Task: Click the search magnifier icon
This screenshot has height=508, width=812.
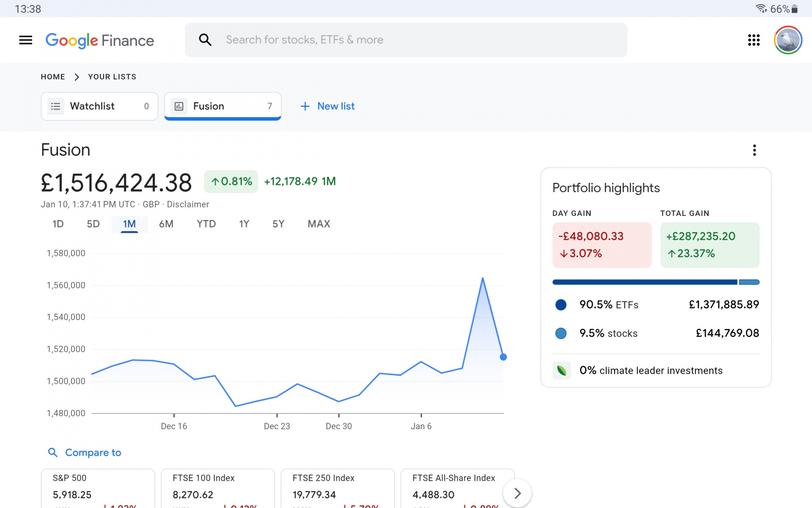Action: point(205,40)
